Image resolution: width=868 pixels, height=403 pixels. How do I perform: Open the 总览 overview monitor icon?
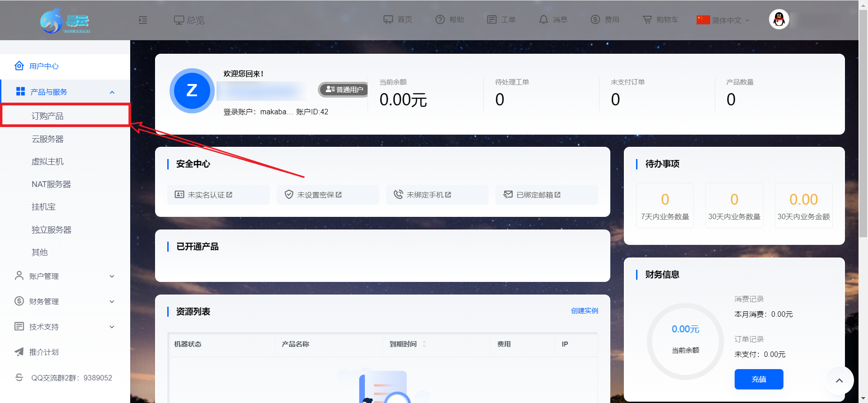(x=179, y=20)
